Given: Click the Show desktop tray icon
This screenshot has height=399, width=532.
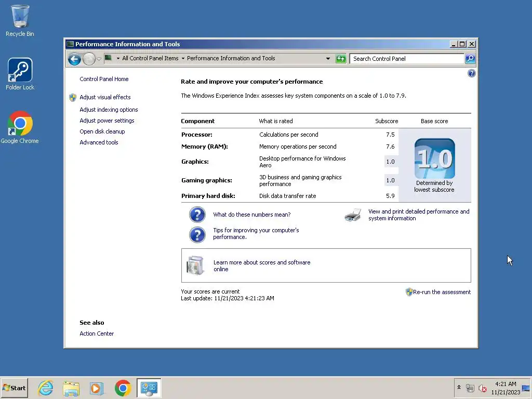Looking at the screenshot, I should 526,388.
